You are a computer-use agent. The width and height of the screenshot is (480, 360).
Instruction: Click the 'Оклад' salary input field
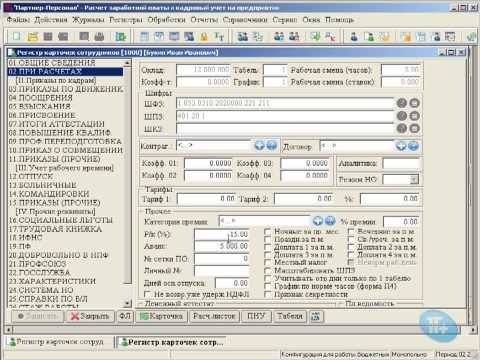203,70
